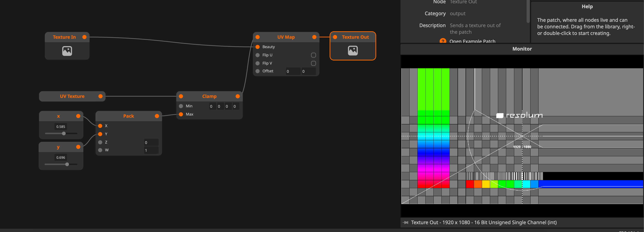Click the Pack W value field

(151, 150)
